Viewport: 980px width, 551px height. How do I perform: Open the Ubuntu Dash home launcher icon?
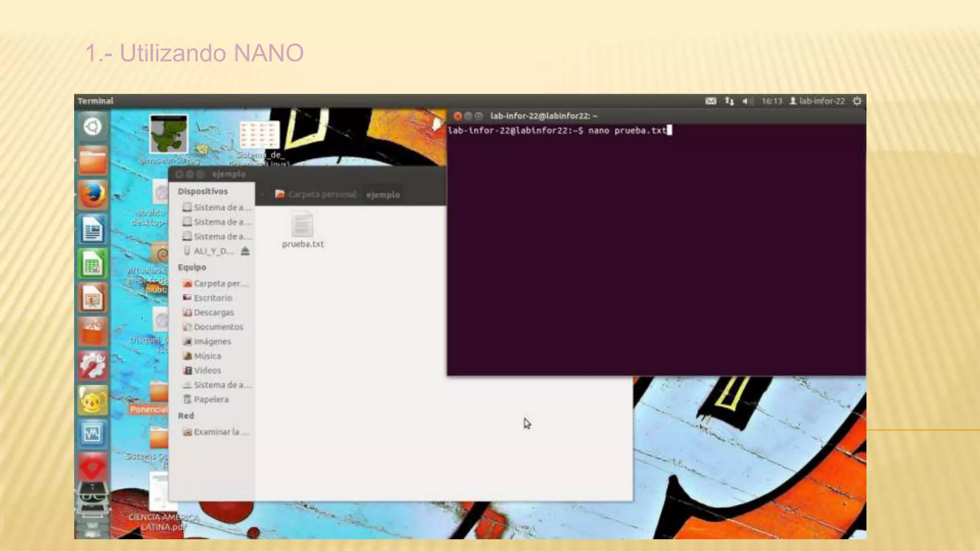tap(92, 127)
